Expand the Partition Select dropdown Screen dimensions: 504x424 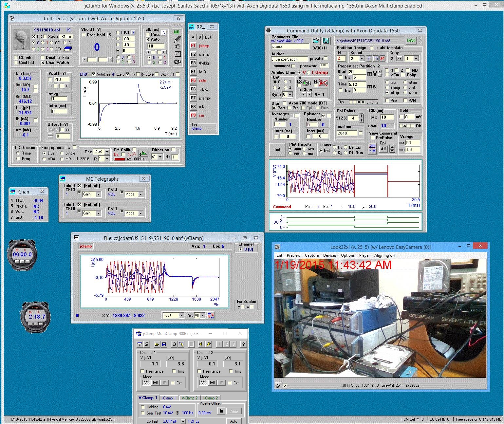[x=362, y=59]
